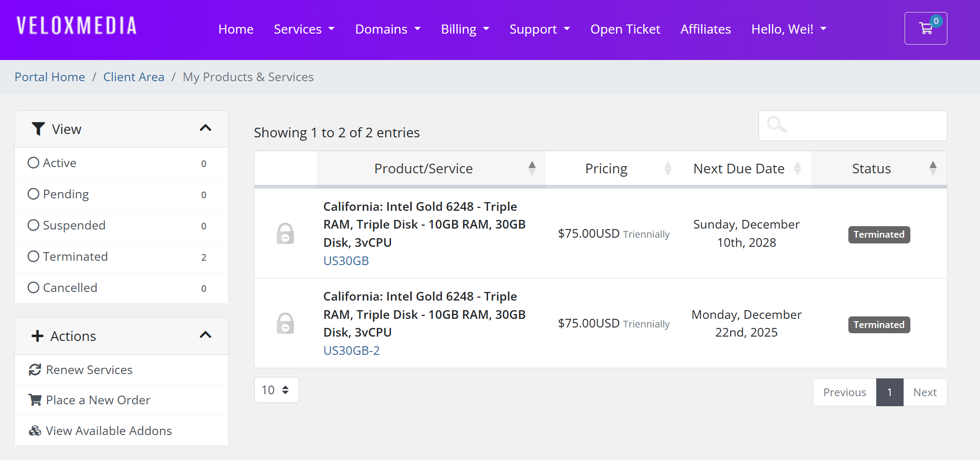Screen dimensions: 980x460
Task: Click the Place a New Order cart icon
Action: (35, 400)
